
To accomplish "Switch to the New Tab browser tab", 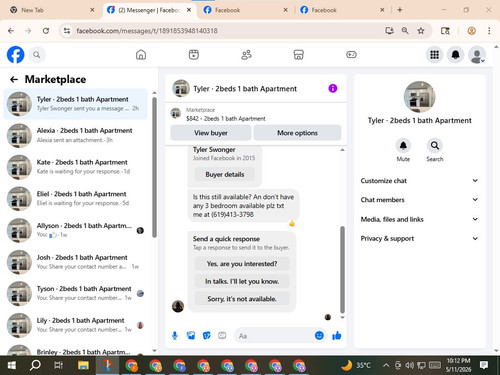I will [x=52, y=10].
